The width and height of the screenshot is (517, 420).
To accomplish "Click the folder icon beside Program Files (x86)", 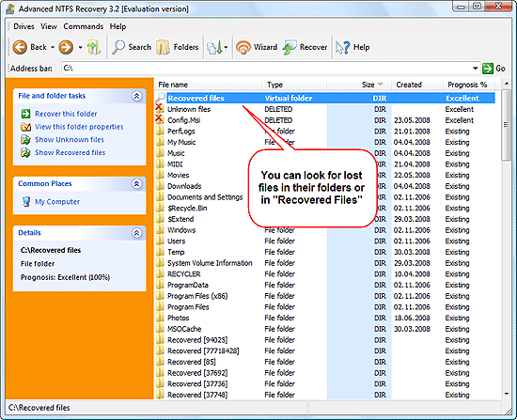I will coord(160,295).
